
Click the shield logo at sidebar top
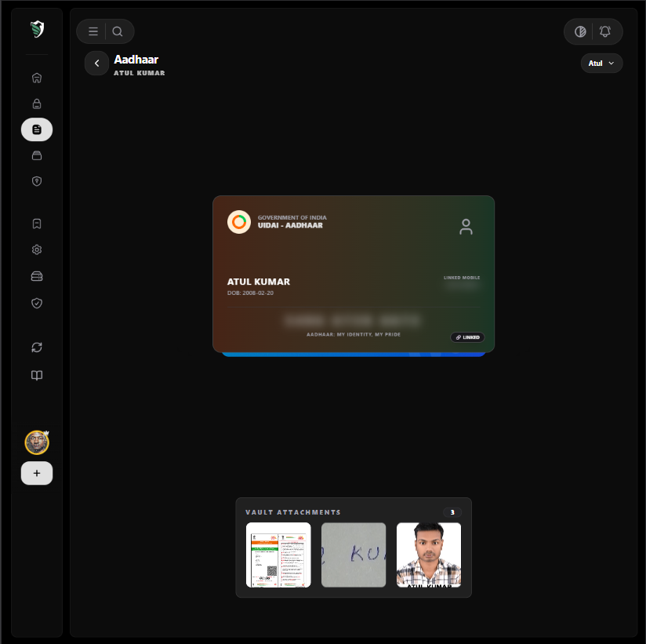pos(37,29)
